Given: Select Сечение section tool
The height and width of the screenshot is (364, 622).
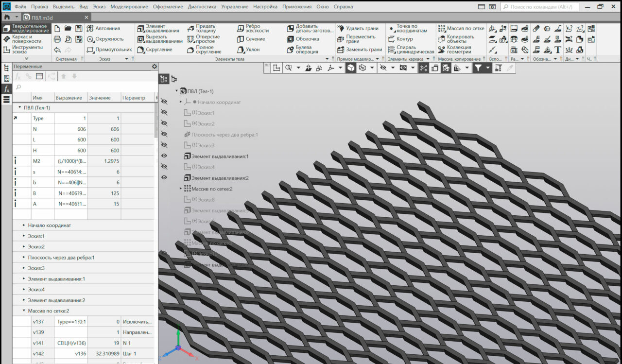Looking at the screenshot, I should [251, 39].
